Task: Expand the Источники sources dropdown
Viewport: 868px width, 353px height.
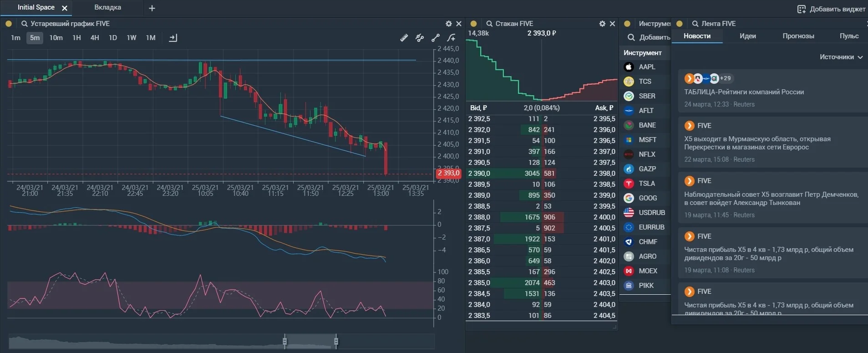Action: [841, 57]
